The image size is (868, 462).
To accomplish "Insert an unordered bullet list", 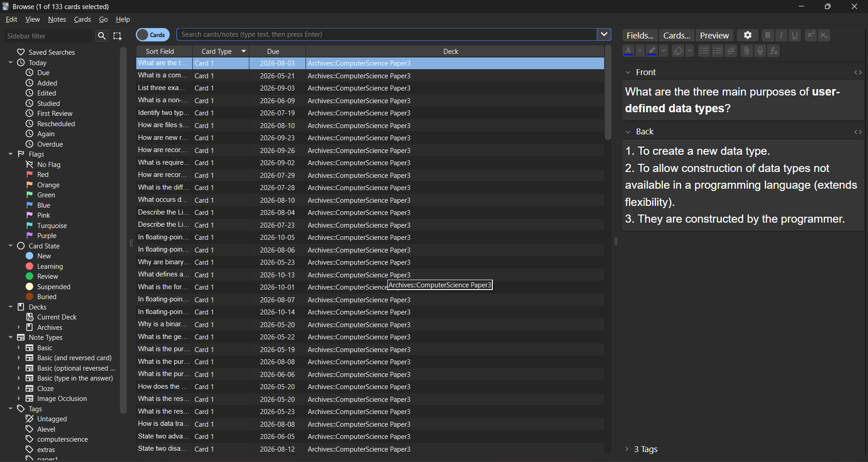I will tap(704, 51).
